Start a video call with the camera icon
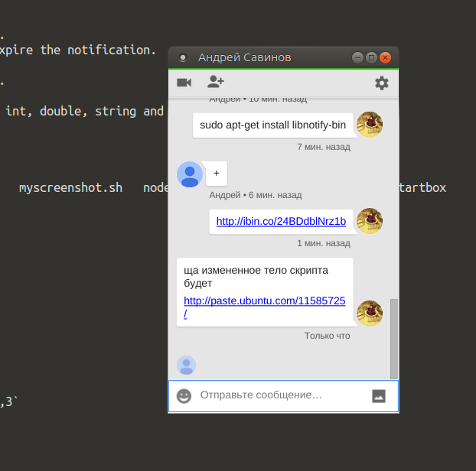Image resolution: width=476 pixels, height=471 pixels. (184, 83)
